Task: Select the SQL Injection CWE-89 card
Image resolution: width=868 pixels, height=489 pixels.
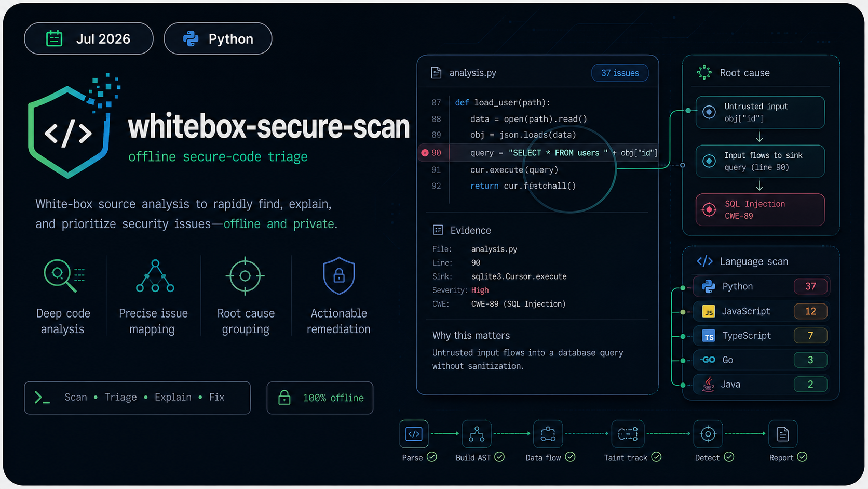Action: (x=760, y=210)
